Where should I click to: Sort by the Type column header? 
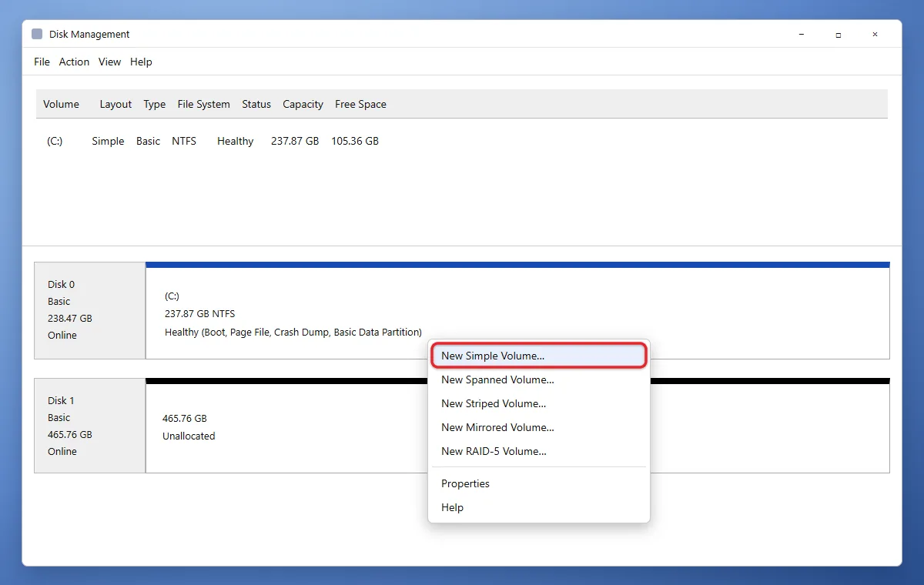tap(154, 104)
